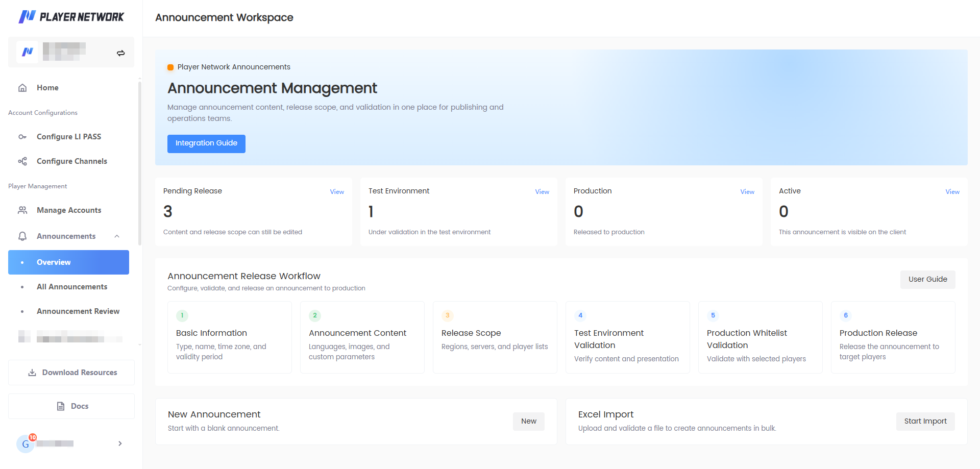Click the Pending Release count 3
The image size is (980, 469).
168,211
